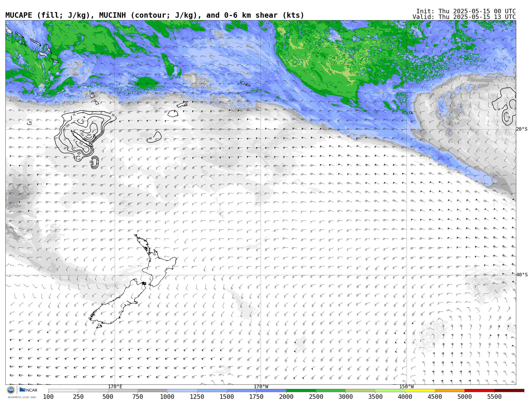Click the 2000 colorbar tick label
Screen dimensions: 532x400
(286, 397)
